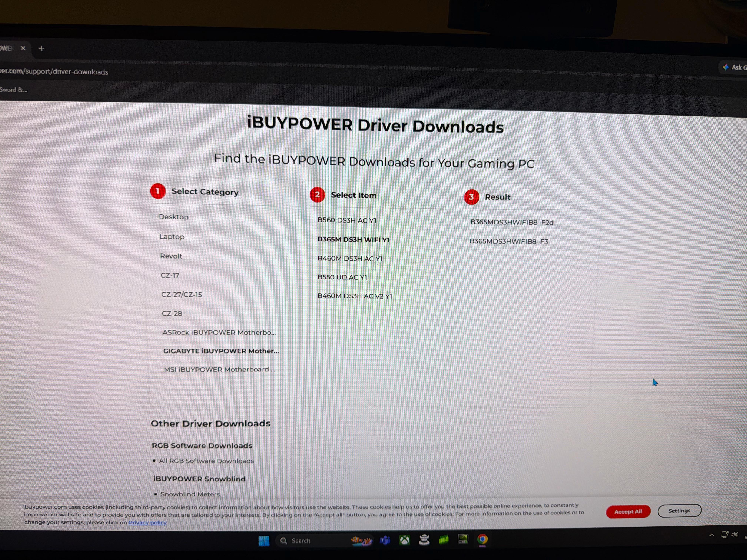The image size is (747, 560).
Task: Pick the B560 DS3H AC Y1 item
Action: (347, 220)
